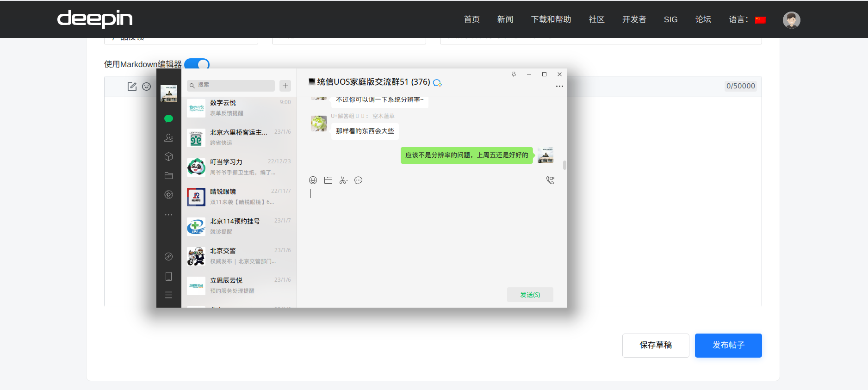Viewport: 868px width, 390px height.
Task: Open SIG in deepin navigation
Action: coord(671,19)
